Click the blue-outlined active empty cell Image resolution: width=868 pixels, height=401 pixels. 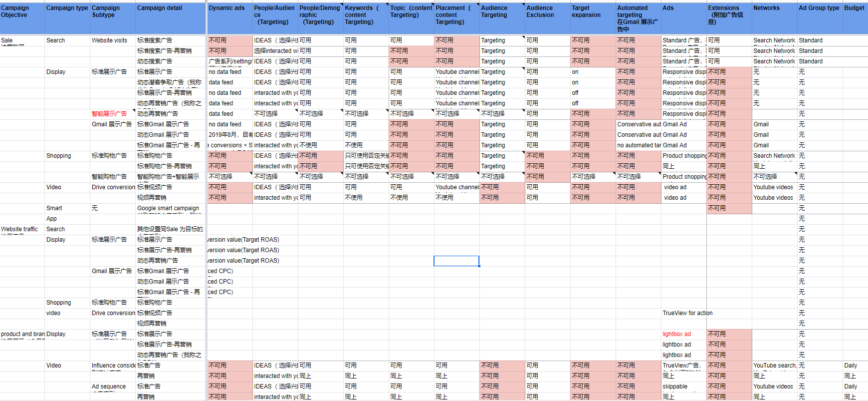pyautogui.click(x=456, y=261)
